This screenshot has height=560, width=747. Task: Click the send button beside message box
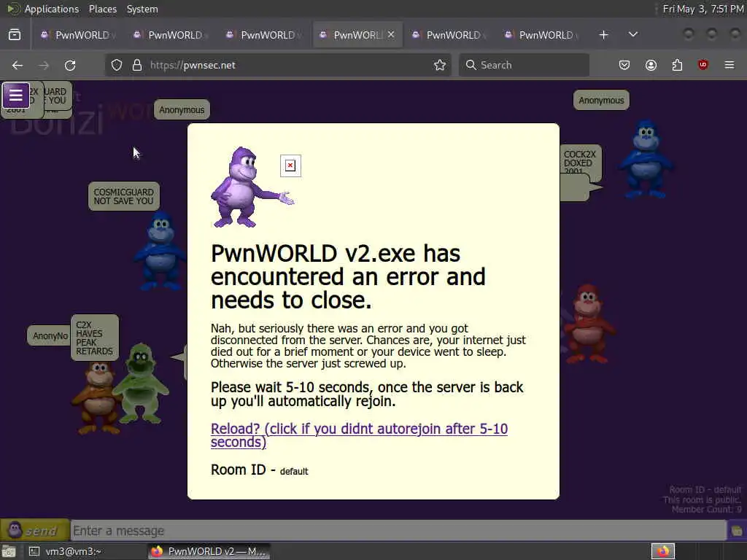(35, 530)
